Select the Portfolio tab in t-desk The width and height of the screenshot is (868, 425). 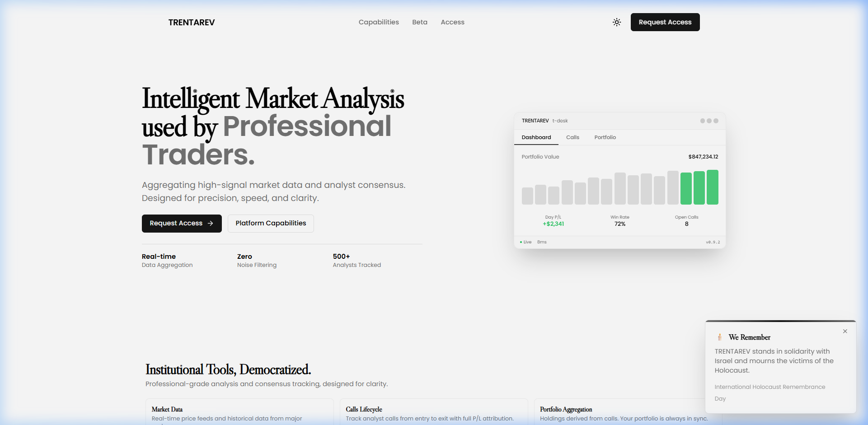(x=605, y=137)
